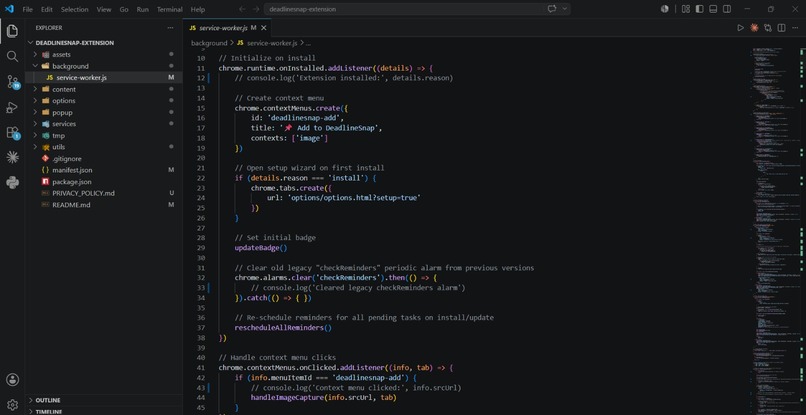Viewport: 806px width, 415px height.
Task: Open Customize Layout icon
Action: [686, 9]
